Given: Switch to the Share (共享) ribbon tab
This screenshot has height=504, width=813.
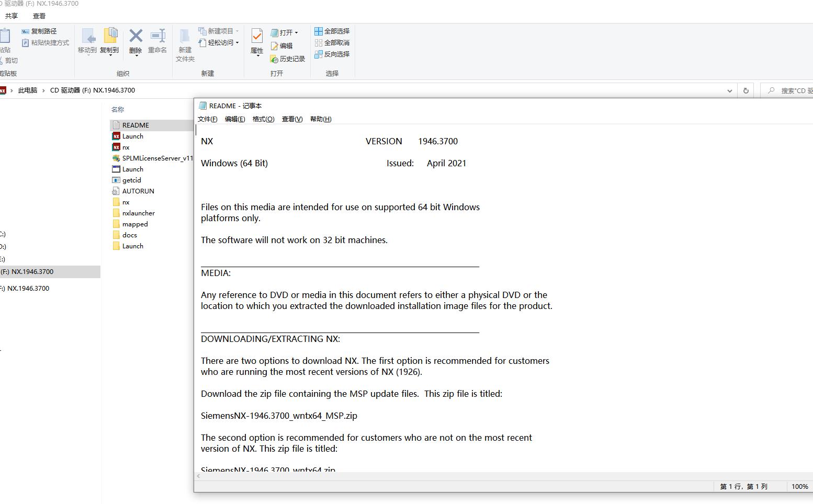Looking at the screenshot, I should (x=12, y=16).
